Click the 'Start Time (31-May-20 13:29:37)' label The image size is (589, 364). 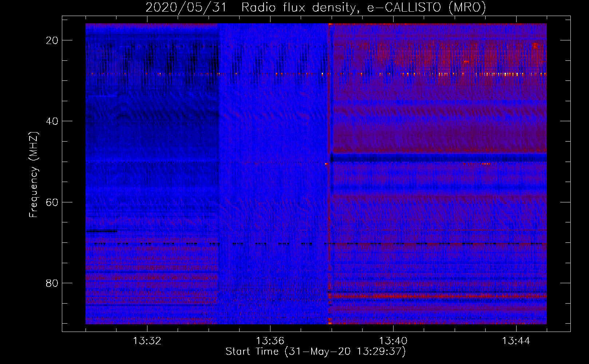pyautogui.click(x=316, y=352)
